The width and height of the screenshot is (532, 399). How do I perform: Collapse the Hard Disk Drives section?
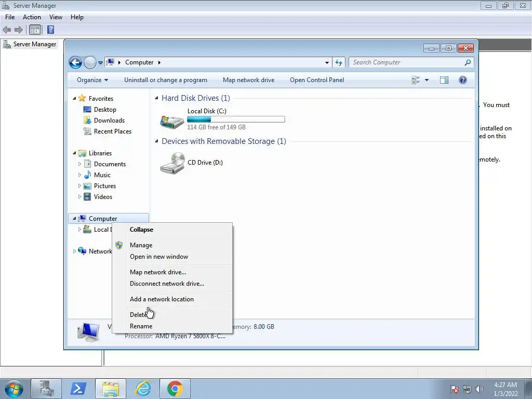pyautogui.click(x=156, y=98)
